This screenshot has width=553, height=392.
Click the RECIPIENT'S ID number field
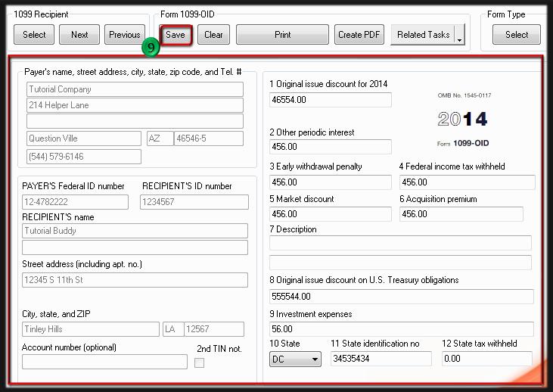pos(194,202)
